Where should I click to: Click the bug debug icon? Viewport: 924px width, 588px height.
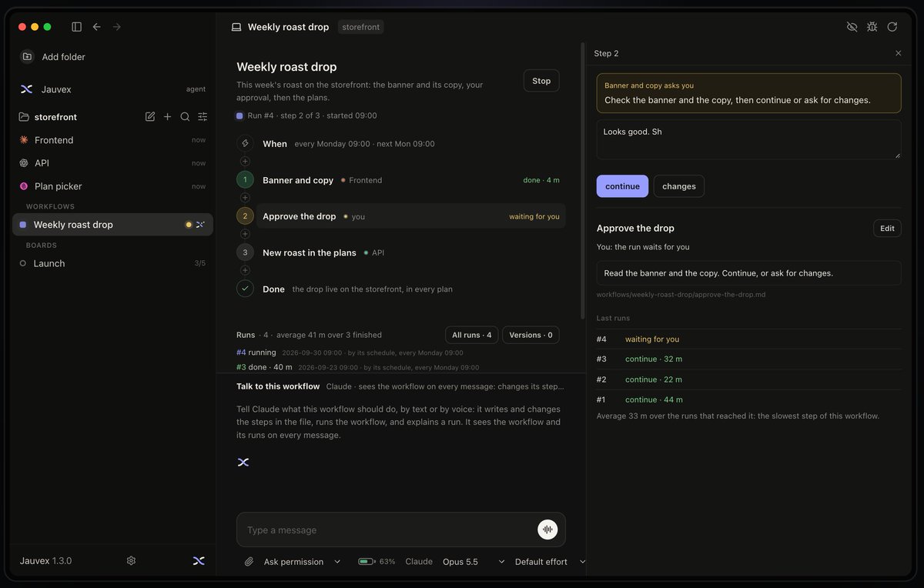coord(872,27)
